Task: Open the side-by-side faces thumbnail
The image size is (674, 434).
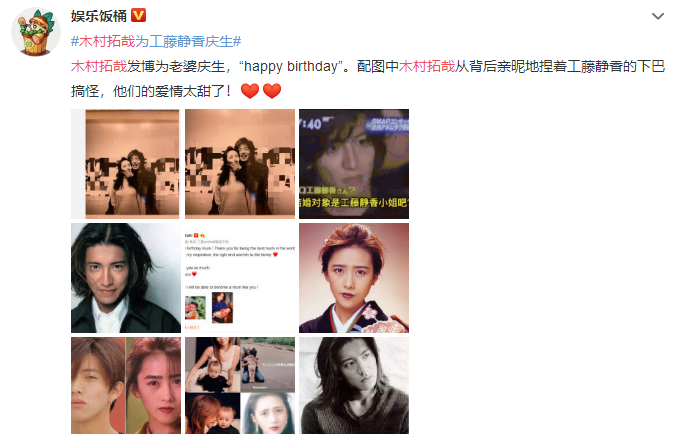Action: 126,385
